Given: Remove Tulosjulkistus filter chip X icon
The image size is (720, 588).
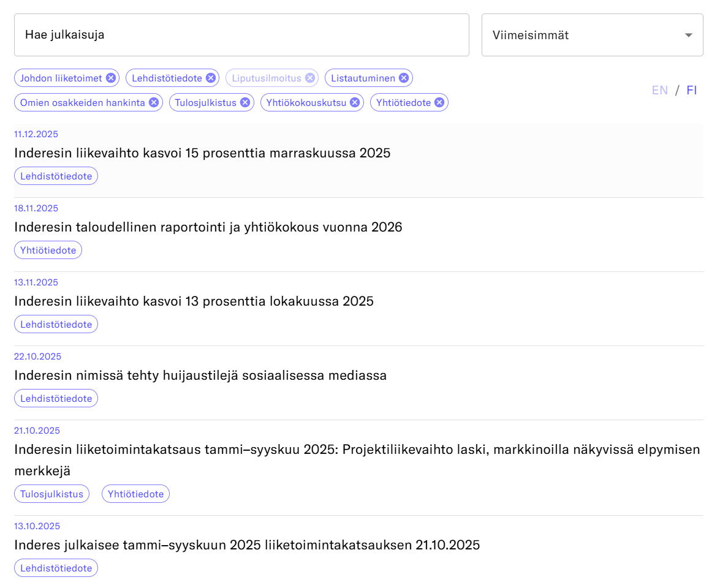Looking at the screenshot, I should coord(244,102).
